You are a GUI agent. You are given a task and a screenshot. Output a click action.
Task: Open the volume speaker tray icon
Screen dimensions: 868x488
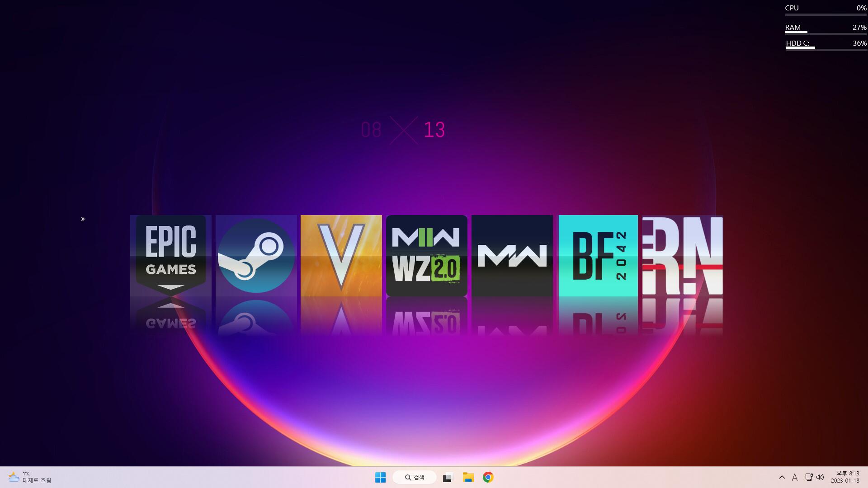pyautogui.click(x=820, y=477)
